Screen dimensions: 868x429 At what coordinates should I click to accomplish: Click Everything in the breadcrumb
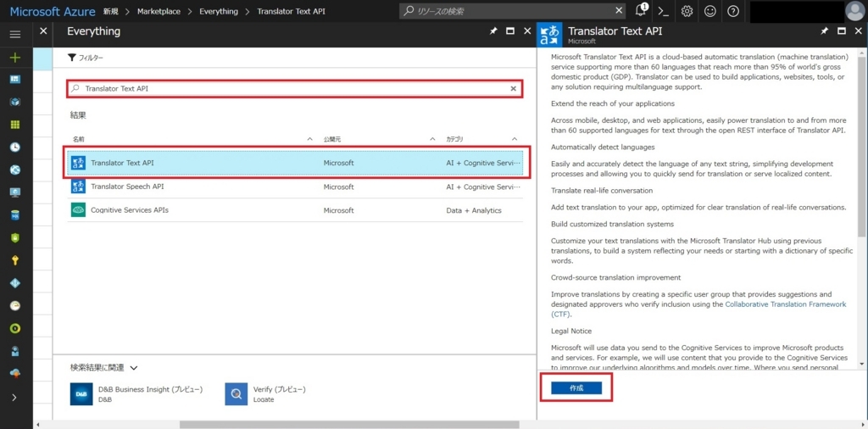219,11
